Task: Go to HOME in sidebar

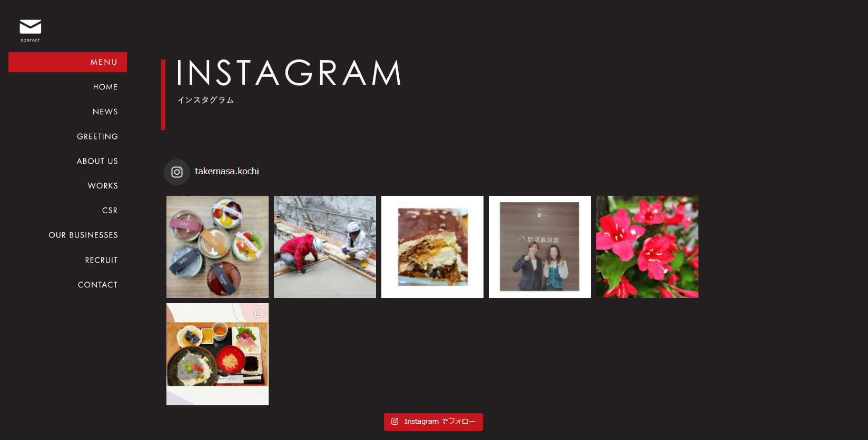Action: coord(105,87)
